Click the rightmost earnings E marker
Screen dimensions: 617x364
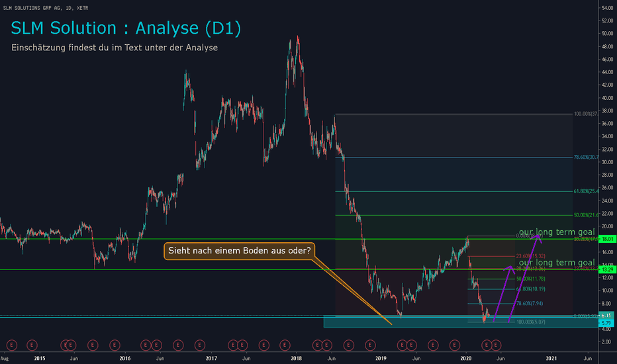[x=496, y=345]
